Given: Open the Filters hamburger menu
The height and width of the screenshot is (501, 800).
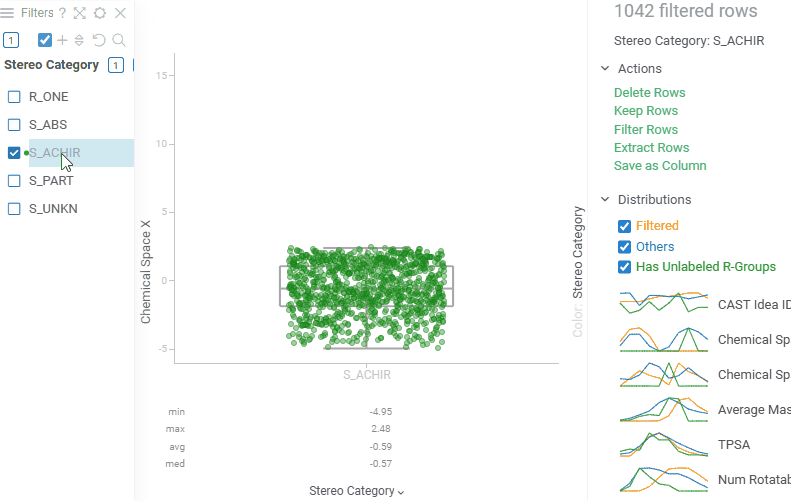Looking at the screenshot, I should point(8,13).
